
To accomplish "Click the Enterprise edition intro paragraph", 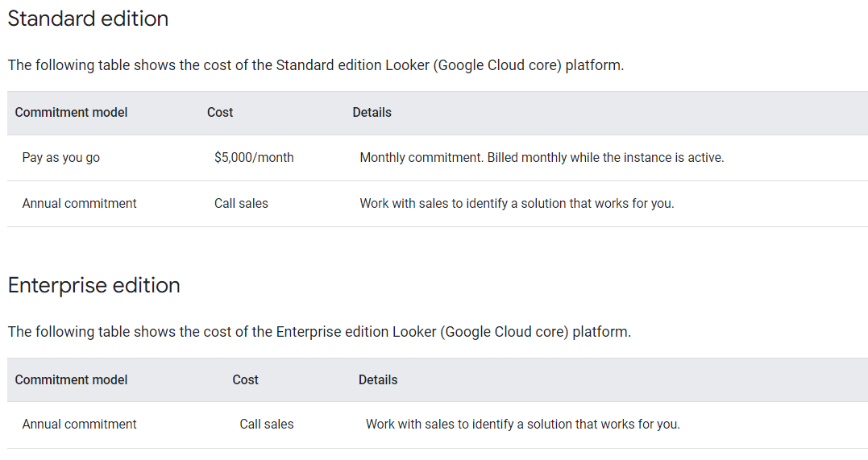I will pyautogui.click(x=319, y=332).
